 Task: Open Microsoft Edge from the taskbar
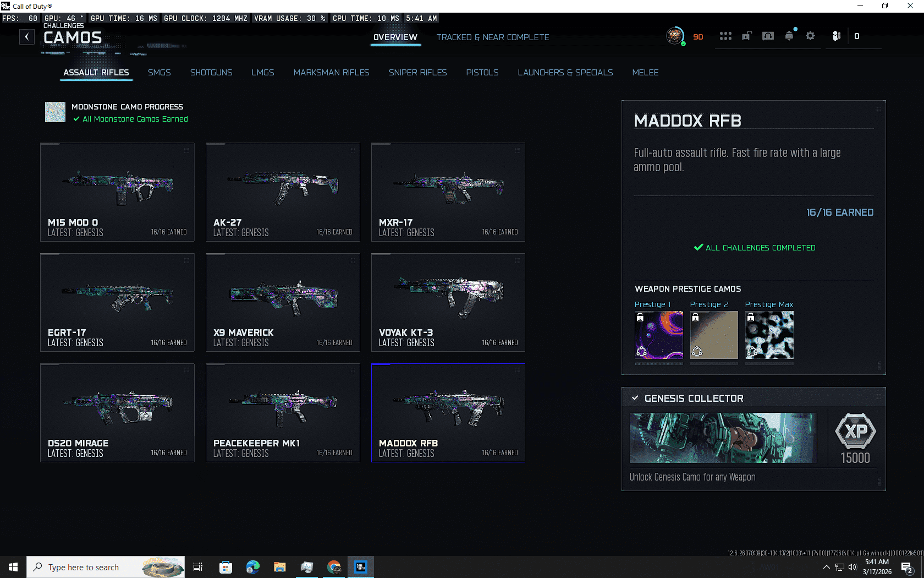pyautogui.click(x=252, y=567)
